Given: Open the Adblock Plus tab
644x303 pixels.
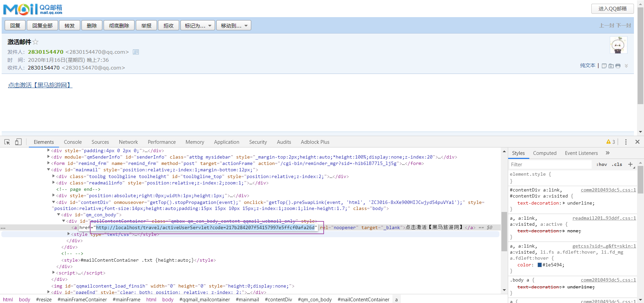Looking at the screenshot, I should click(315, 142).
